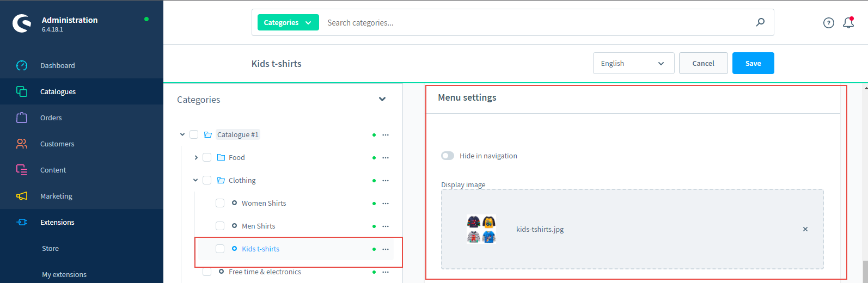Click the kids-tshirts.jpg file name
Viewport: 868px width, 283px height.
pyautogui.click(x=540, y=229)
